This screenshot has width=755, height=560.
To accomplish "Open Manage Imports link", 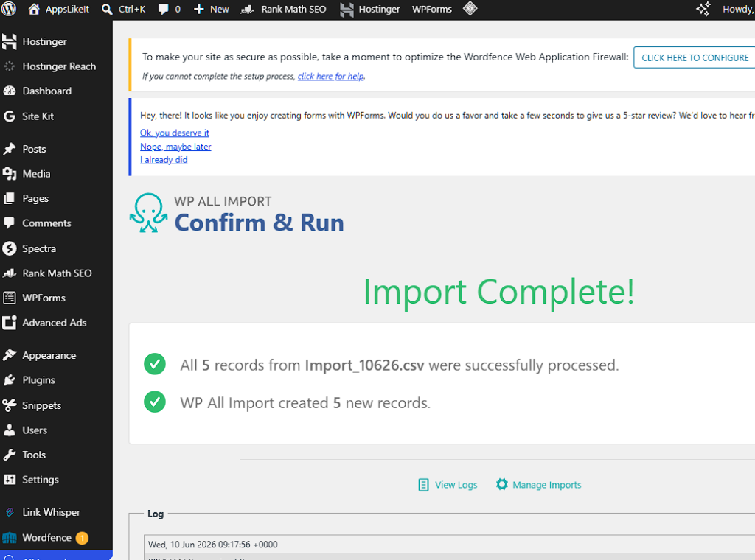I will coord(538,484).
